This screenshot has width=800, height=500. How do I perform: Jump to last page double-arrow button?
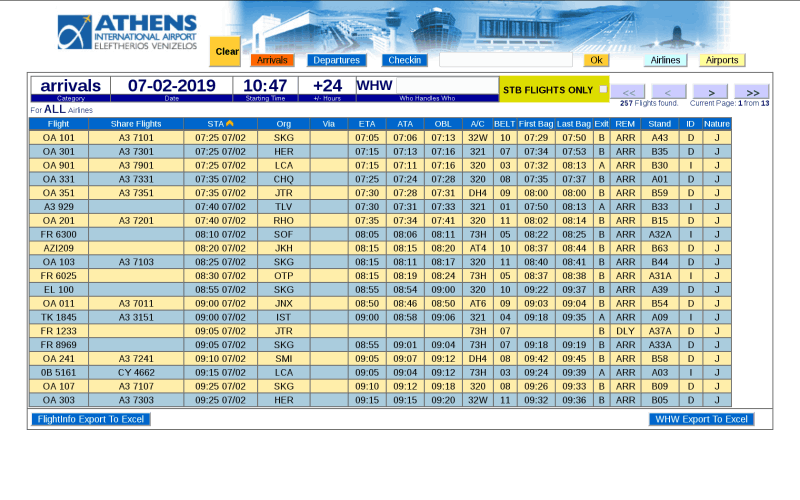(752, 91)
